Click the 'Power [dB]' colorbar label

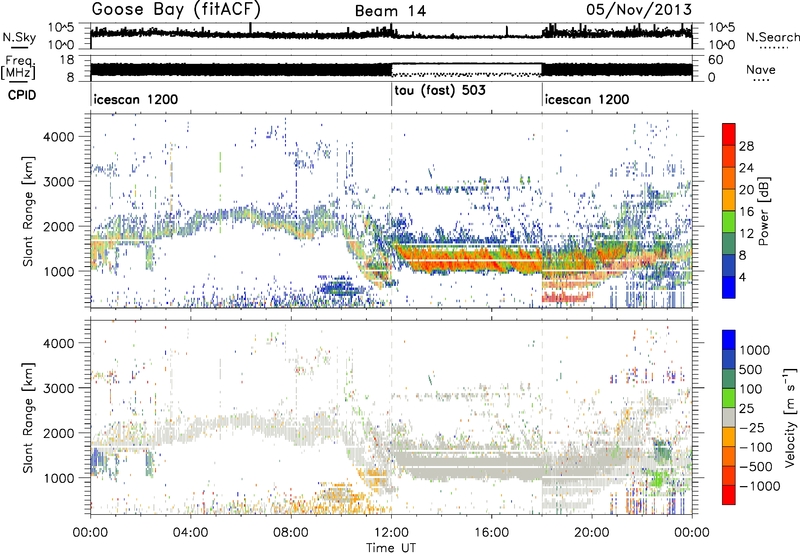(x=763, y=211)
